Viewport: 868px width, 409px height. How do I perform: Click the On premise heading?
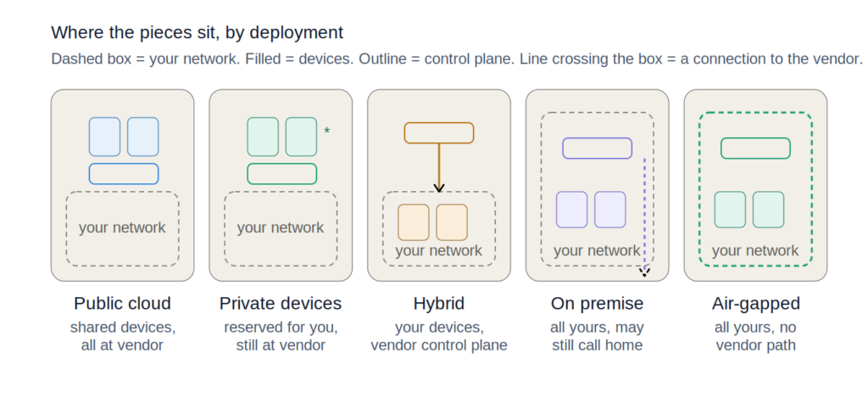coord(598,304)
